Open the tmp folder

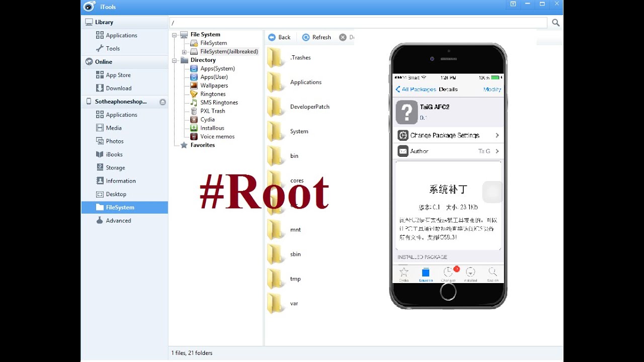coord(284,279)
